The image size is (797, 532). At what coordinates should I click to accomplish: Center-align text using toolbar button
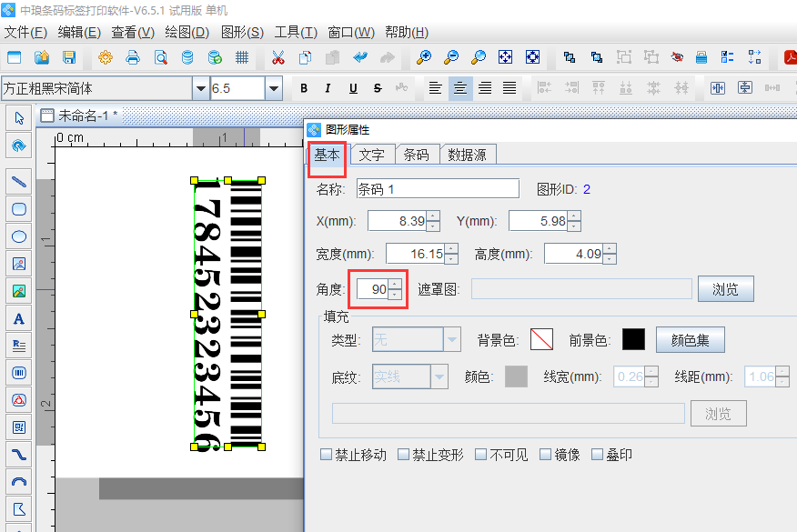460,88
